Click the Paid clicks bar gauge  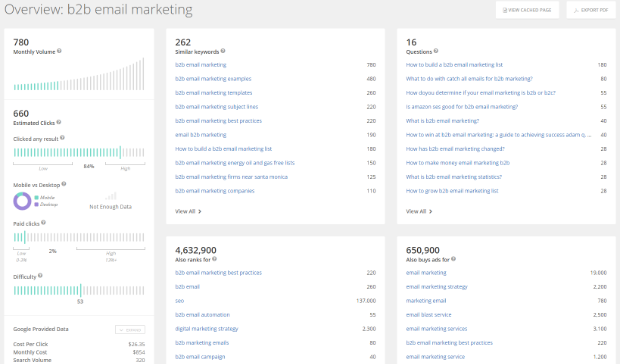[x=79, y=237]
